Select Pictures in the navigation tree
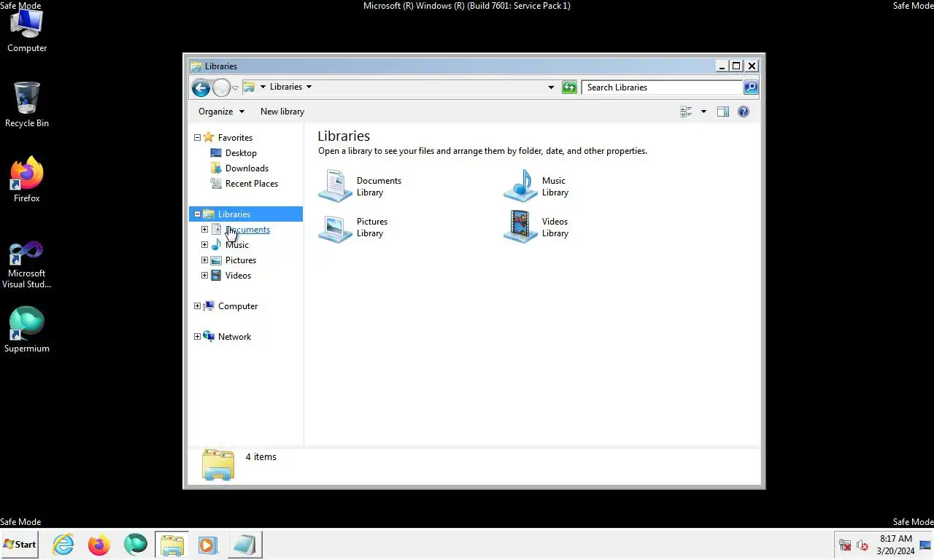 241,260
